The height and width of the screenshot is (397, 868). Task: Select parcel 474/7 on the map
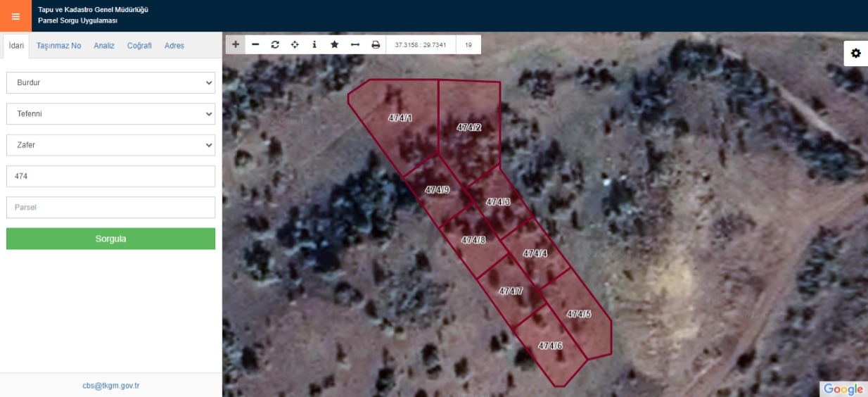pyautogui.click(x=511, y=291)
